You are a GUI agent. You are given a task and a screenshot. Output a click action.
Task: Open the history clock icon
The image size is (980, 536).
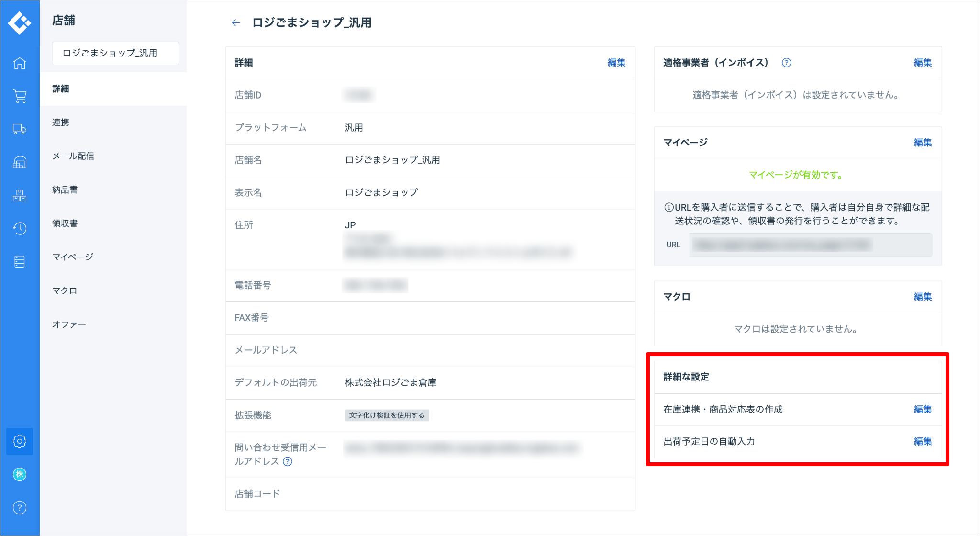click(20, 228)
